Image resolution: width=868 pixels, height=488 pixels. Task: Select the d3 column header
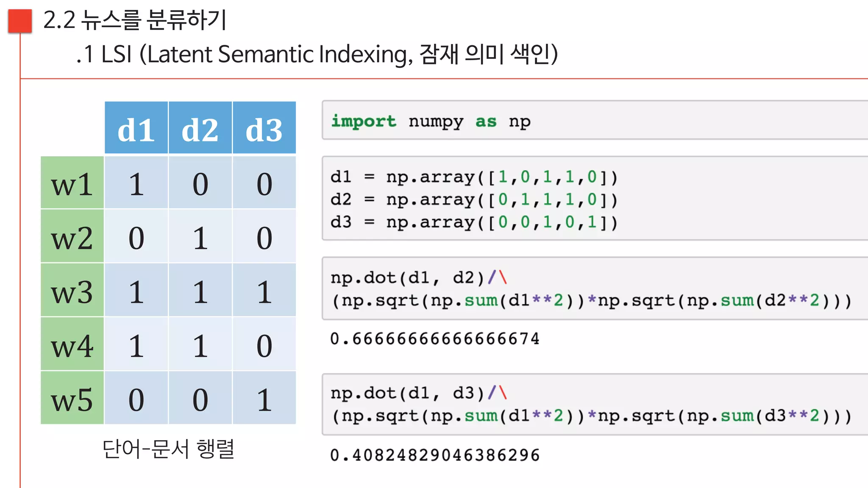264,128
